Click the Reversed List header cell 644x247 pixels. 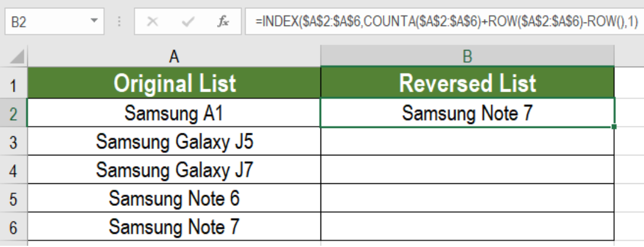(467, 83)
